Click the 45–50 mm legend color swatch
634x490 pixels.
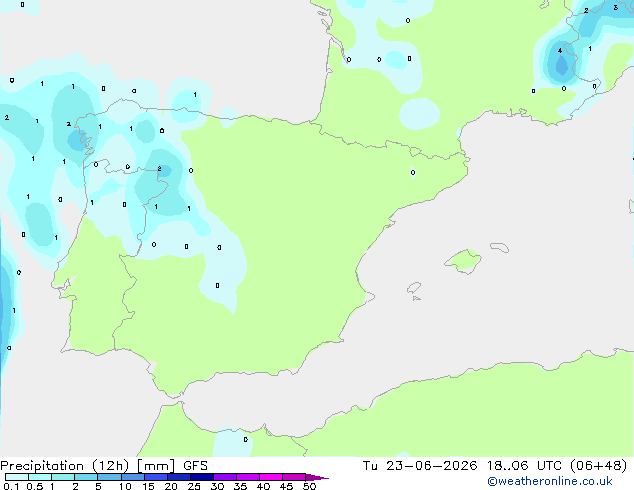click(294, 477)
